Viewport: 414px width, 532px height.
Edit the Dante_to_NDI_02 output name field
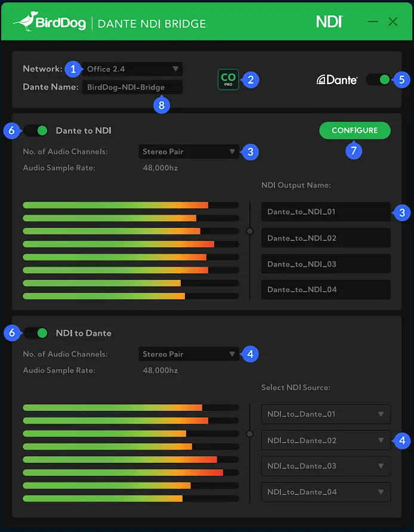tap(326, 238)
